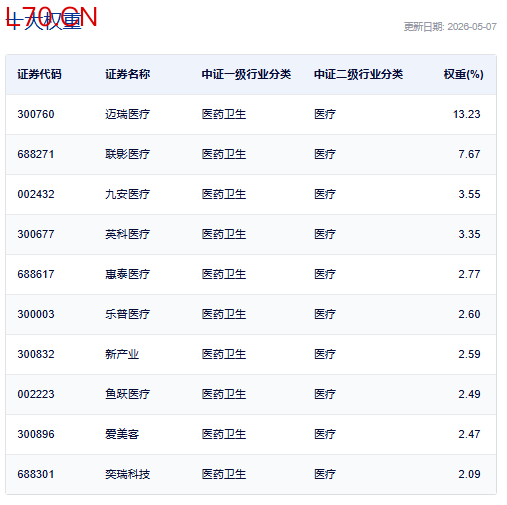Click 医药卫生 in the 300003 row
This screenshot has width=507, height=505.
224,314
